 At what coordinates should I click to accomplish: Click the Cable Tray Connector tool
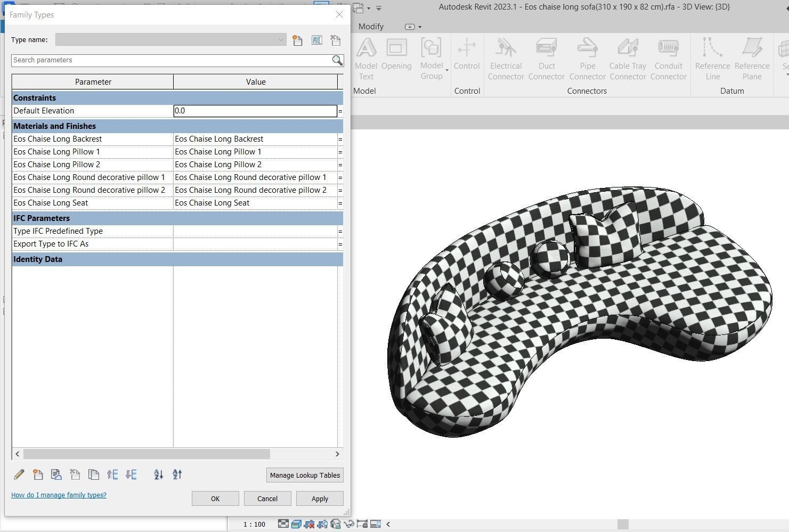(628, 59)
